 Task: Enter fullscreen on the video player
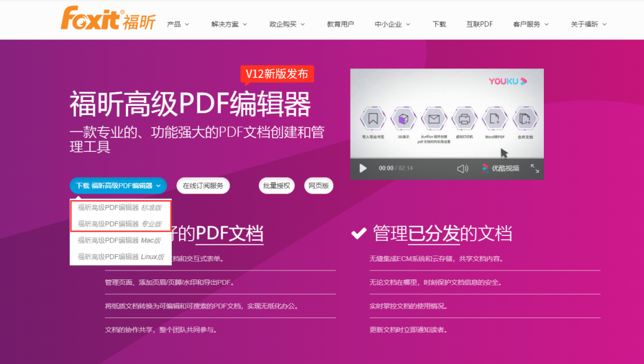[534, 168]
